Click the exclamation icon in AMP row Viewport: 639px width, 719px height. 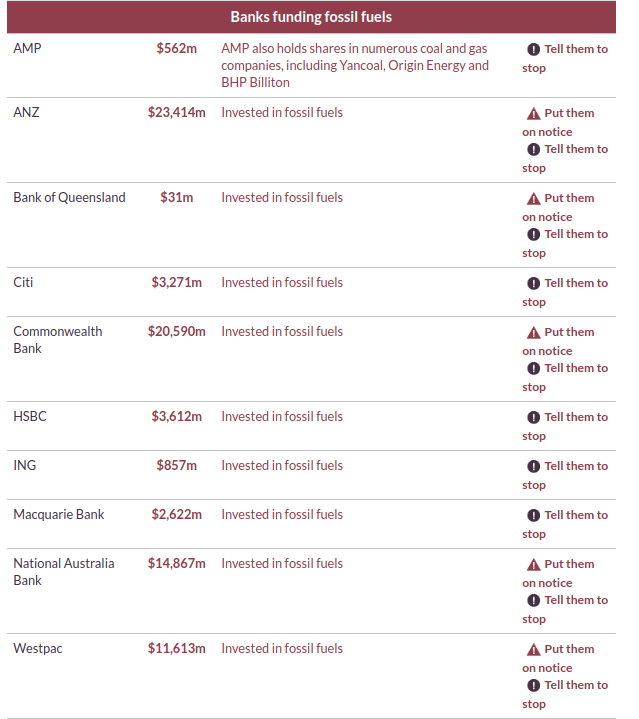(534, 49)
